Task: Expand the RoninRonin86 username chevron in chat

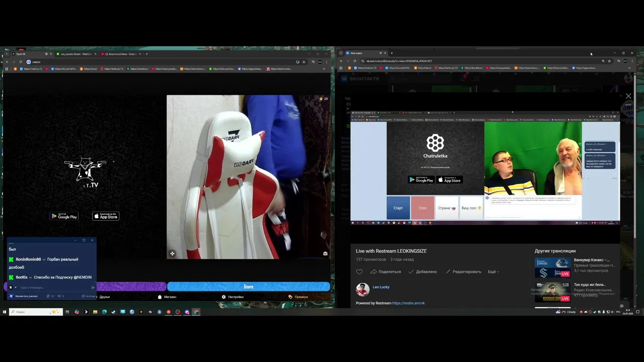Action: (44, 259)
